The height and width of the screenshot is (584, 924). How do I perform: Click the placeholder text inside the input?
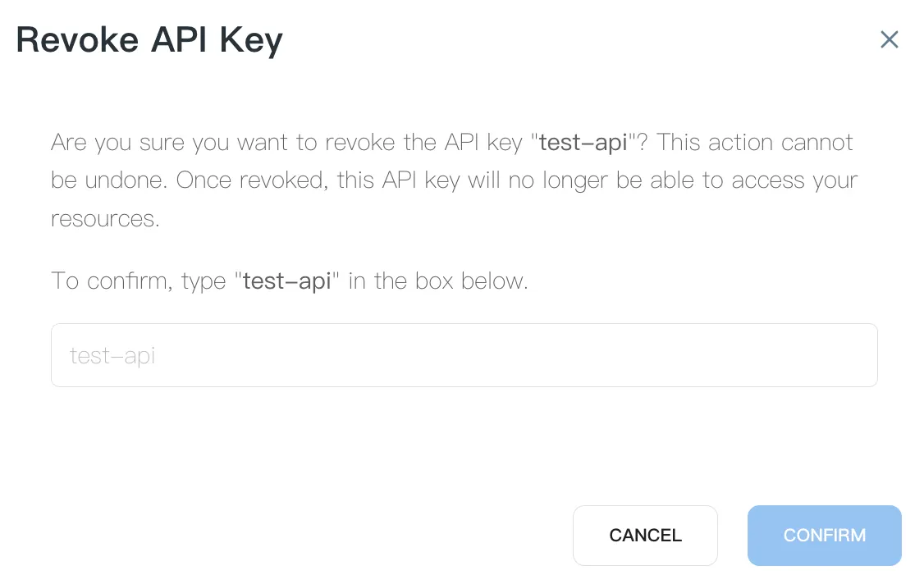tap(112, 354)
